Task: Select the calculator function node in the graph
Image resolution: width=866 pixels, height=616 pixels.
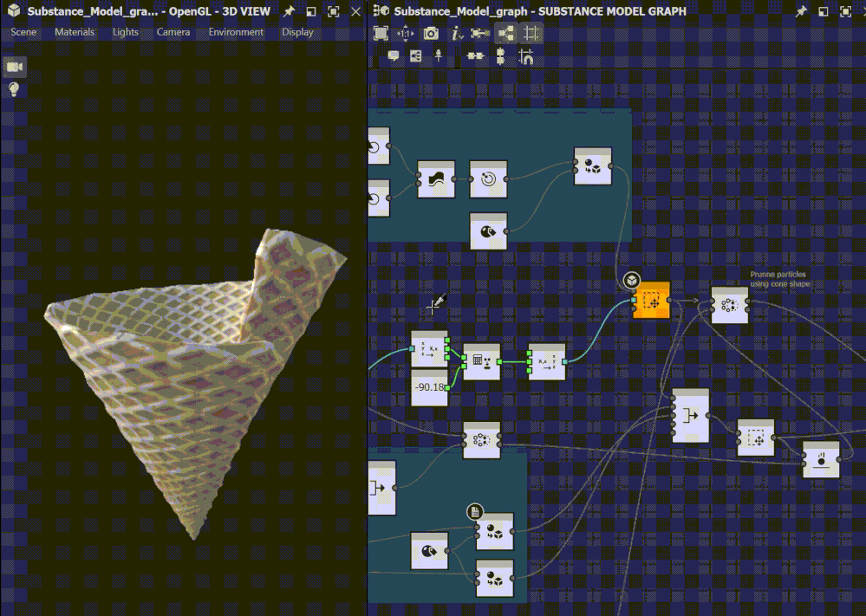Action: point(482,360)
